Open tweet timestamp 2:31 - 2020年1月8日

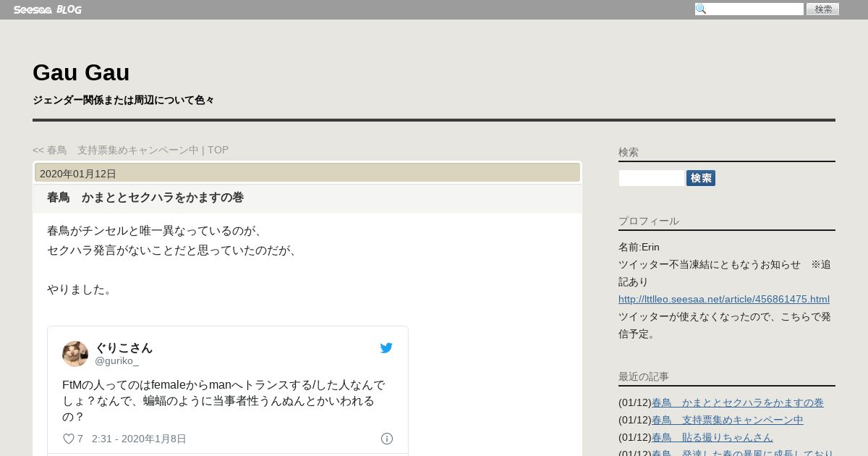click(139, 439)
